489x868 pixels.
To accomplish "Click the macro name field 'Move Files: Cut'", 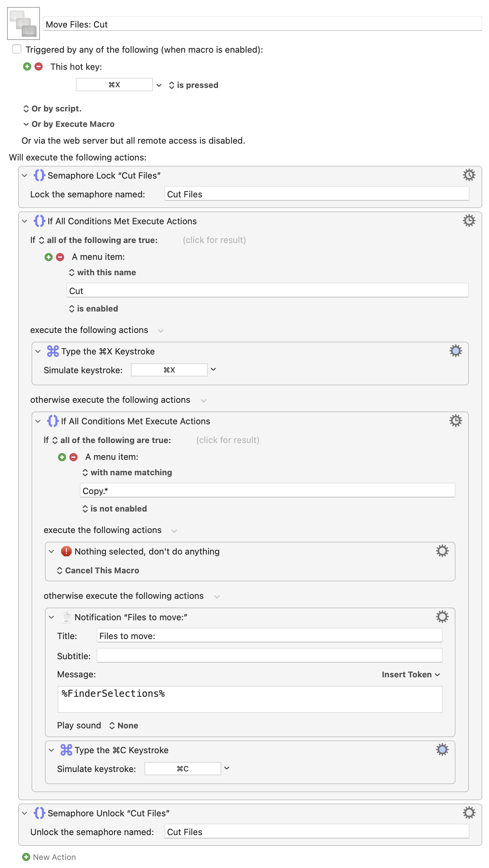I will 262,24.
